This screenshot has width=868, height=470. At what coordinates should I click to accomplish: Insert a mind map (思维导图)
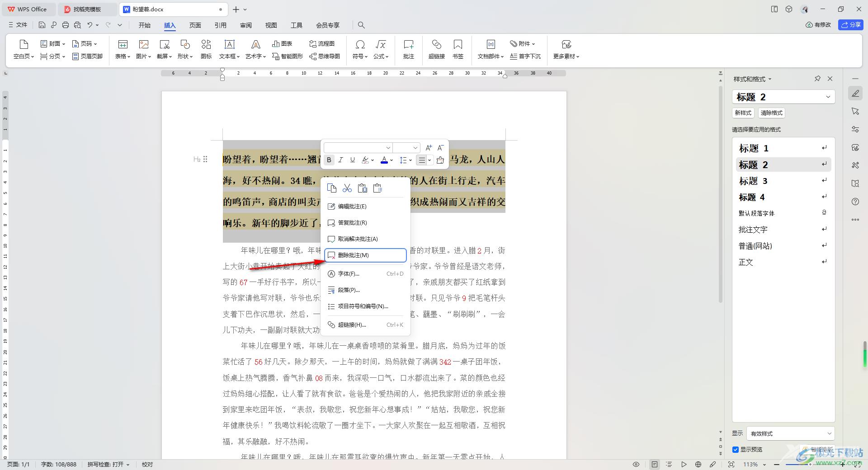click(325, 56)
